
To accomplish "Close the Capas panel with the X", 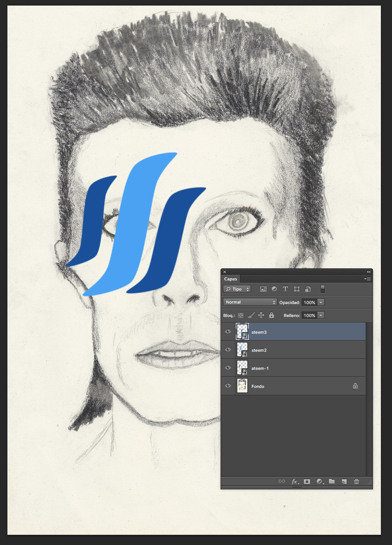I will (224, 272).
